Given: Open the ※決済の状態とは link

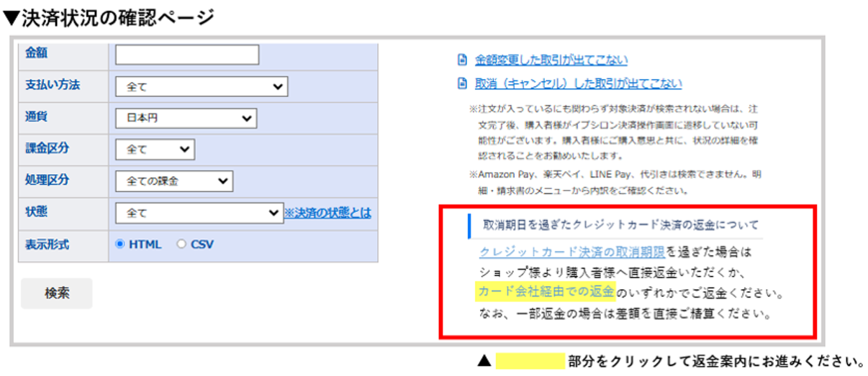Looking at the screenshot, I should [327, 213].
